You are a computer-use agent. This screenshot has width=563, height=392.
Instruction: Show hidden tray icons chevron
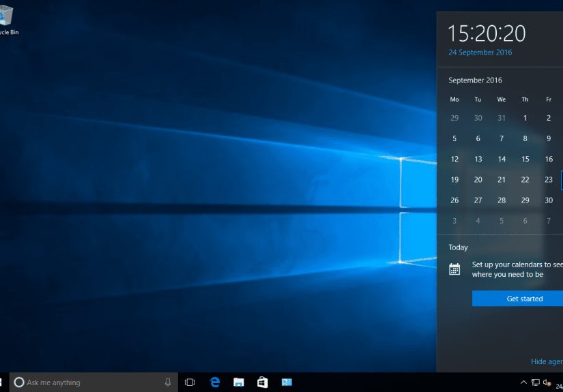pyautogui.click(x=523, y=382)
